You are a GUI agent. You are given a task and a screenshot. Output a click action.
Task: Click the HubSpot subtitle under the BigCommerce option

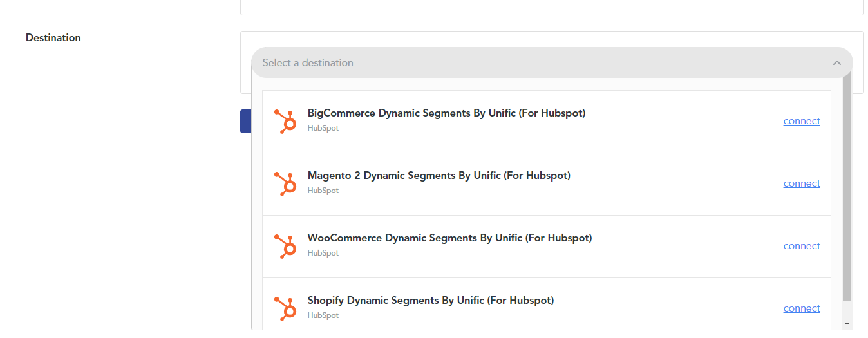click(x=323, y=128)
